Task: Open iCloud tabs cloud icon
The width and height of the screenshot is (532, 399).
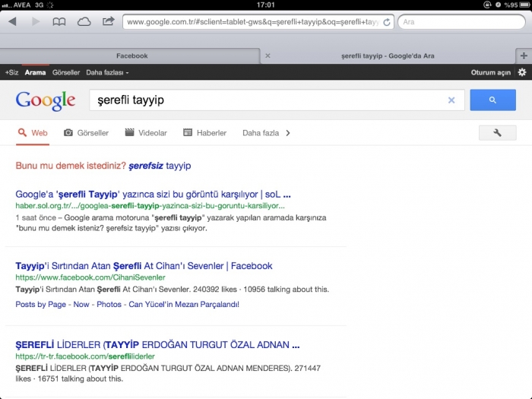Action: click(x=84, y=22)
